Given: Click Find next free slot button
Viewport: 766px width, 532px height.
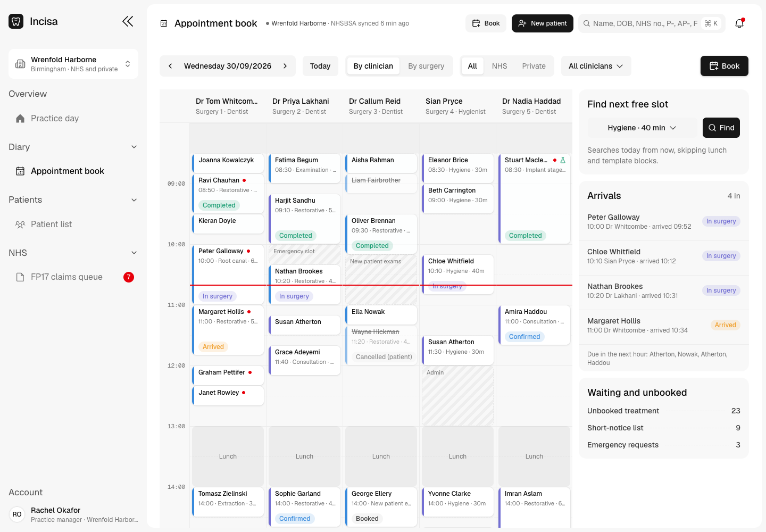Looking at the screenshot, I should (x=721, y=128).
